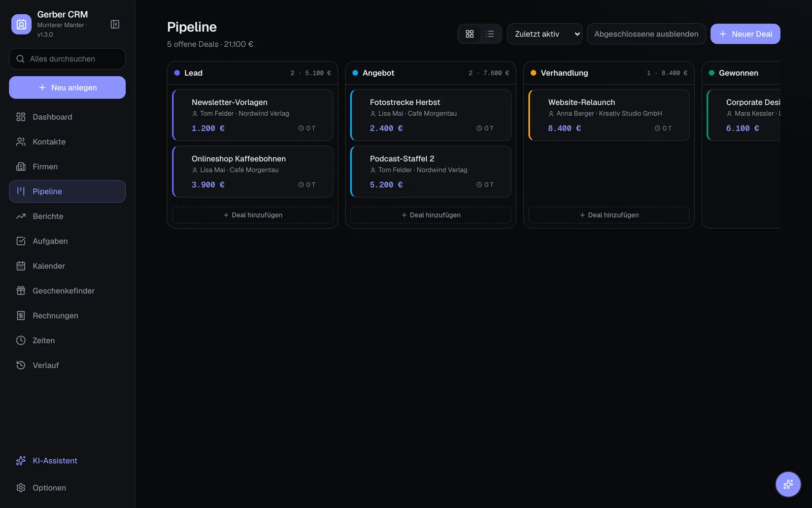
Task: Click the Verlauf history icon
Action: (21, 365)
